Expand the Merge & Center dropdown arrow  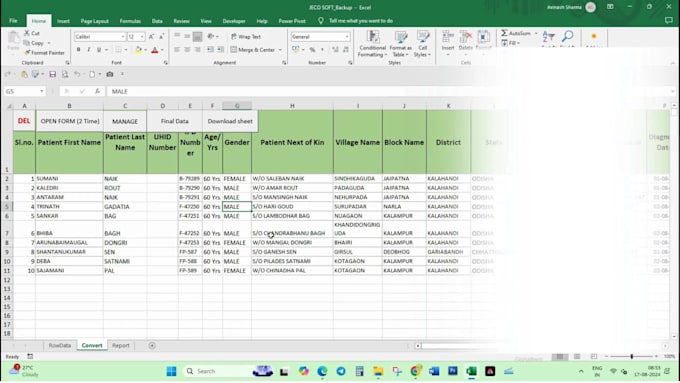[280, 50]
